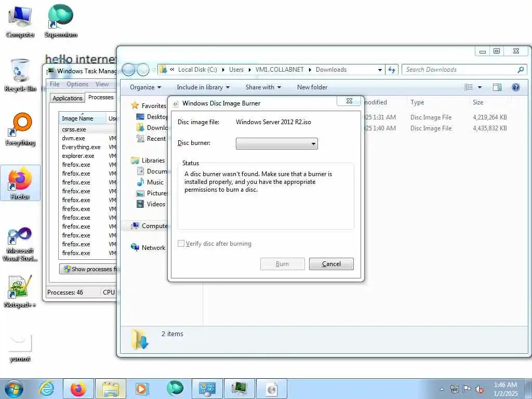The height and width of the screenshot is (399, 532).
Task: Open Task Manager View menu
Action: [102, 84]
